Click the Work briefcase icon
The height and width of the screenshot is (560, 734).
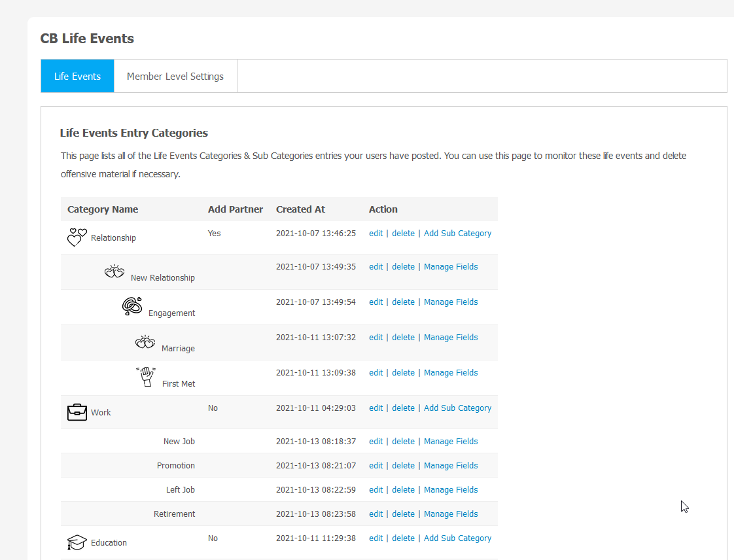(x=77, y=412)
